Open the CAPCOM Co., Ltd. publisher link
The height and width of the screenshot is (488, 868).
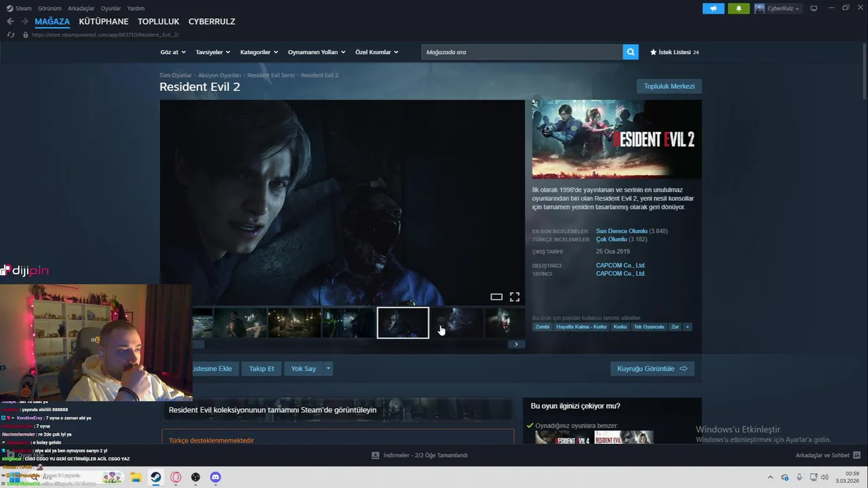620,274
